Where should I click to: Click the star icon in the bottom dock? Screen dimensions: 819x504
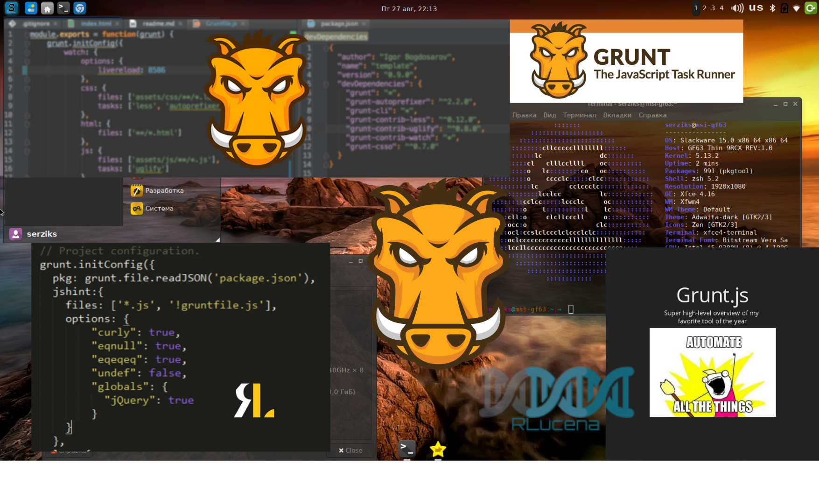[x=438, y=449]
